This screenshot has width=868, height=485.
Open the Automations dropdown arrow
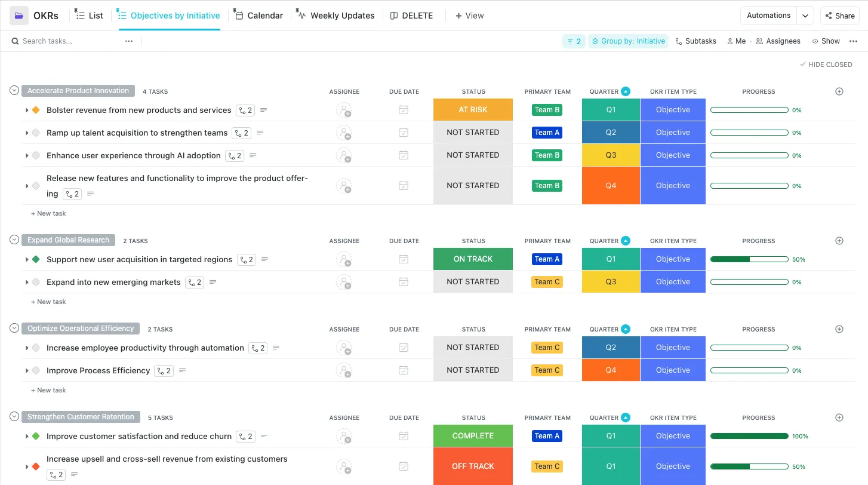[805, 16]
